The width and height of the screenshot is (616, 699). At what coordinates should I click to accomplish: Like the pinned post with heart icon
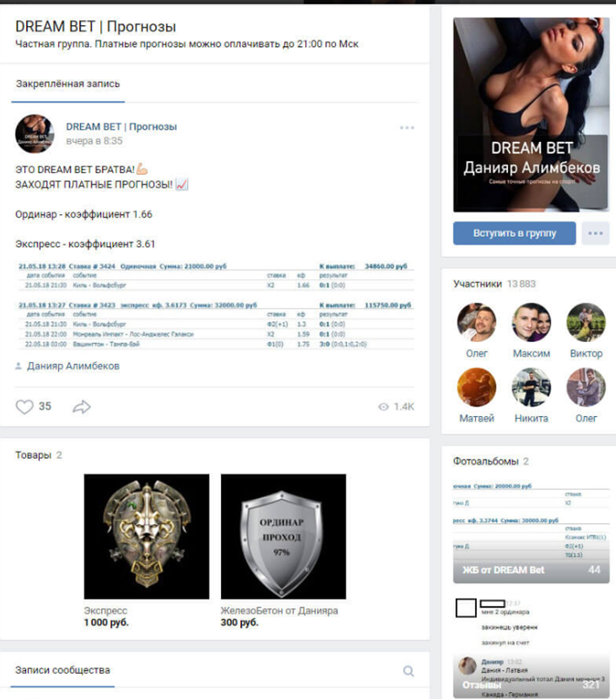[24, 407]
